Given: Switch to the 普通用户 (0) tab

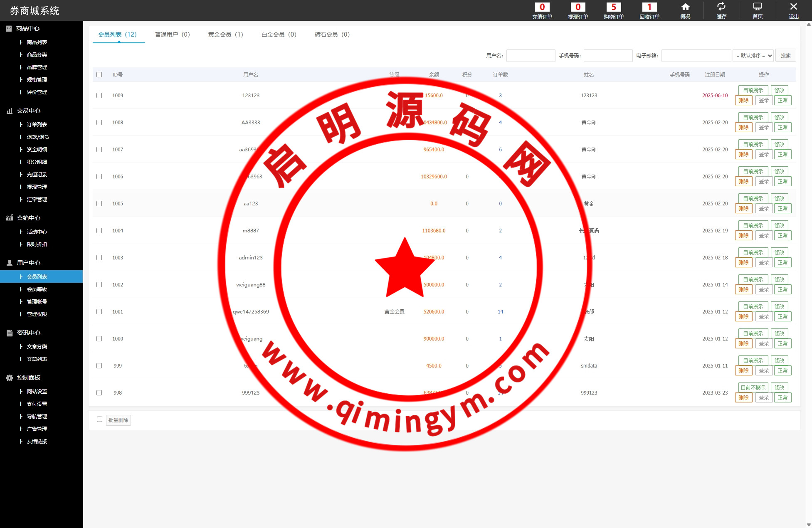Looking at the screenshot, I should pos(172,35).
